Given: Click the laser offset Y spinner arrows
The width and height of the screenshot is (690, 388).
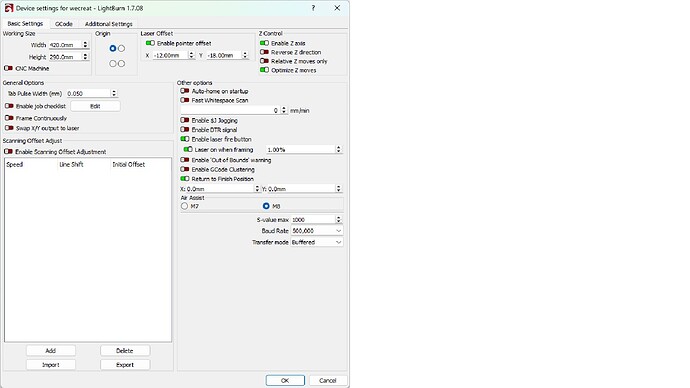Looking at the screenshot, I should click(246, 55).
